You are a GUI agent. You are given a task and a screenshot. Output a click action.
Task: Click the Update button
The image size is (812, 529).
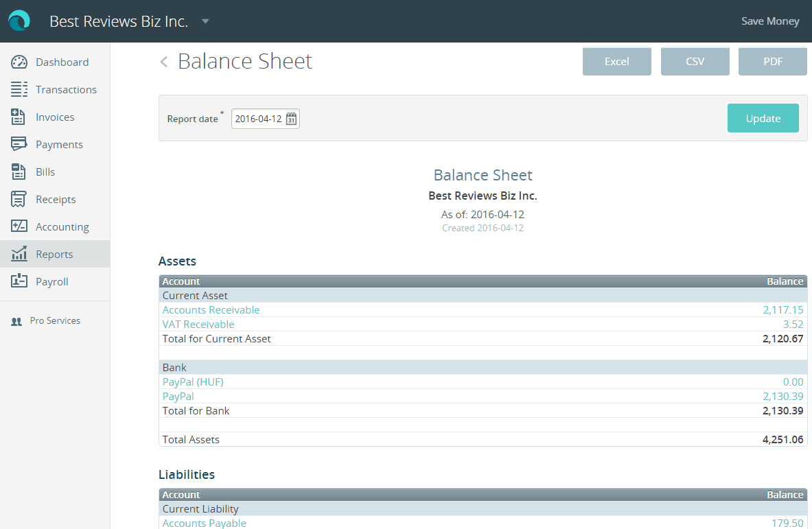tap(763, 118)
